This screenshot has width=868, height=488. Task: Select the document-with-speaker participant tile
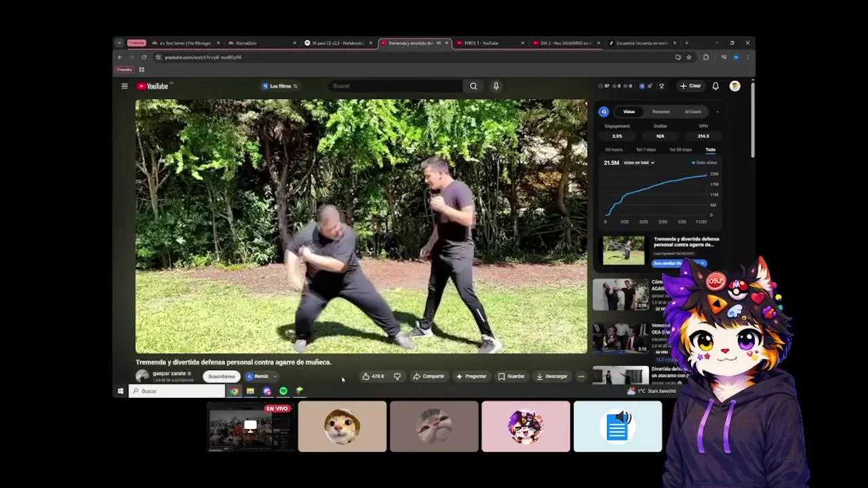[x=618, y=427]
